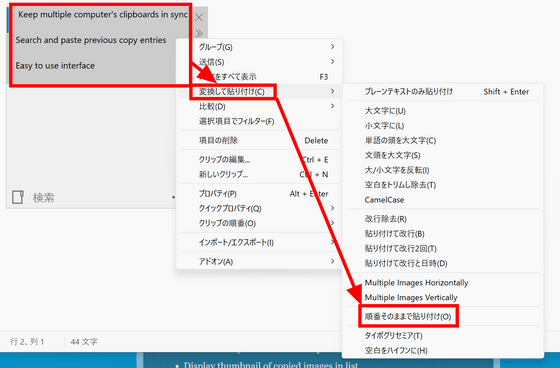Choose Multiple Images Vertically
Image resolution: width=560 pixels, height=368 pixels.
443,297
